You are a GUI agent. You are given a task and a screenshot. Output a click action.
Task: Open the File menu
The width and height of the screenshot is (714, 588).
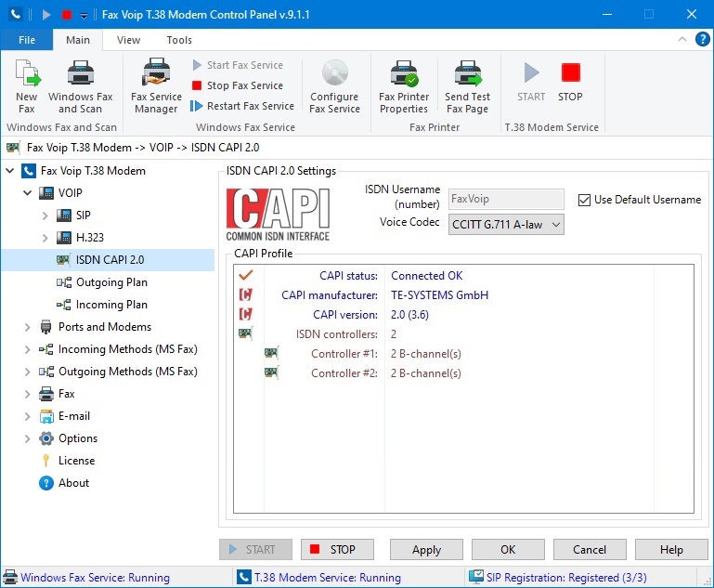pyautogui.click(x=27, y=40)
